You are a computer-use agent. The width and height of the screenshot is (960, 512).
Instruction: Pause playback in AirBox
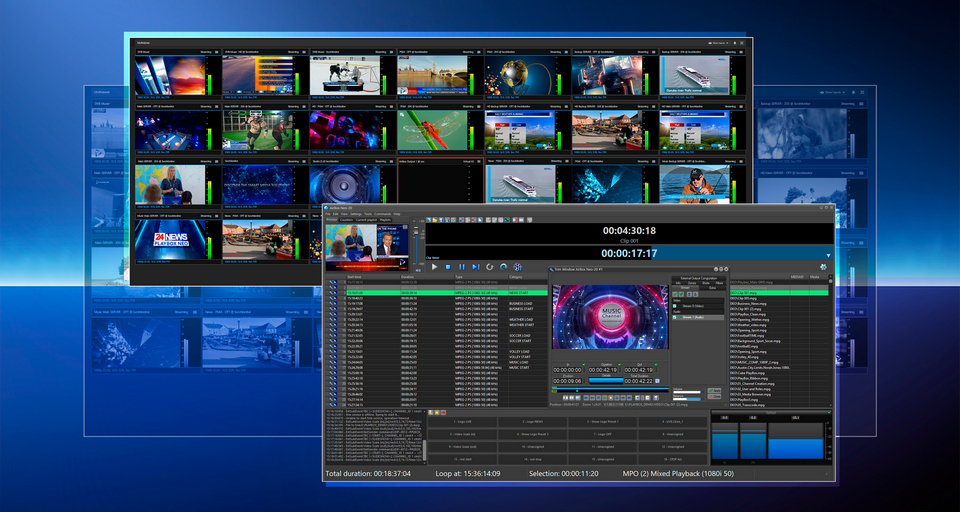point(462,267)
